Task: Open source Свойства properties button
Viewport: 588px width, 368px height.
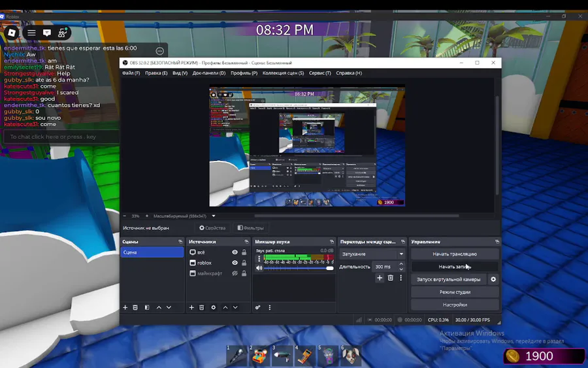Action: (x=212, y=227)
